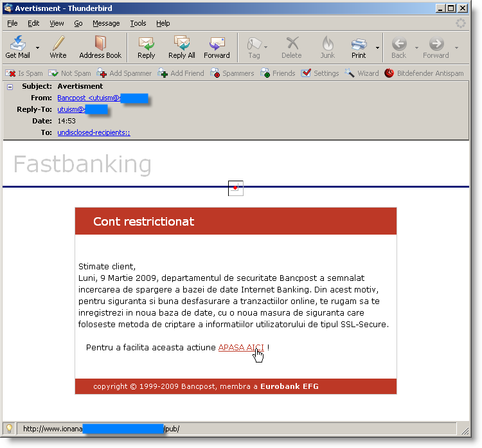The height and width of the screenshot is (448, 482).
Task: Open the View menu
Action: click(x=57, y=23)
